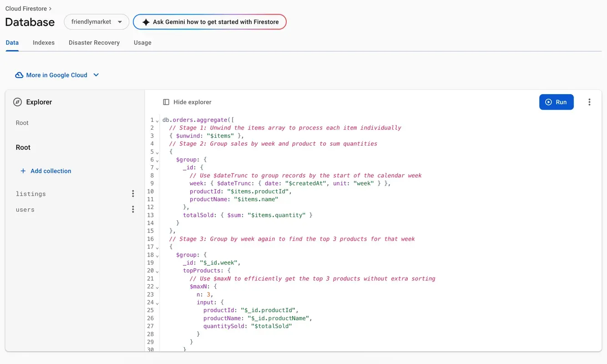Viewport: 607px width, 364px height.
Task: Click the Explorer compass icon
Action: pos(17,102)
